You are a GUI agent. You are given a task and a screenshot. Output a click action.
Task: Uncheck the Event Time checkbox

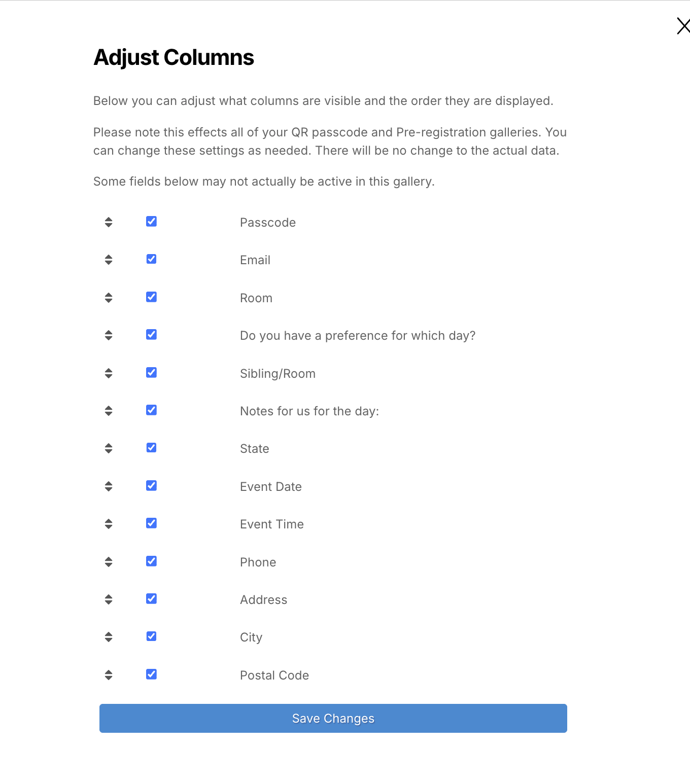pyautogui.click(x=151, y=523)
